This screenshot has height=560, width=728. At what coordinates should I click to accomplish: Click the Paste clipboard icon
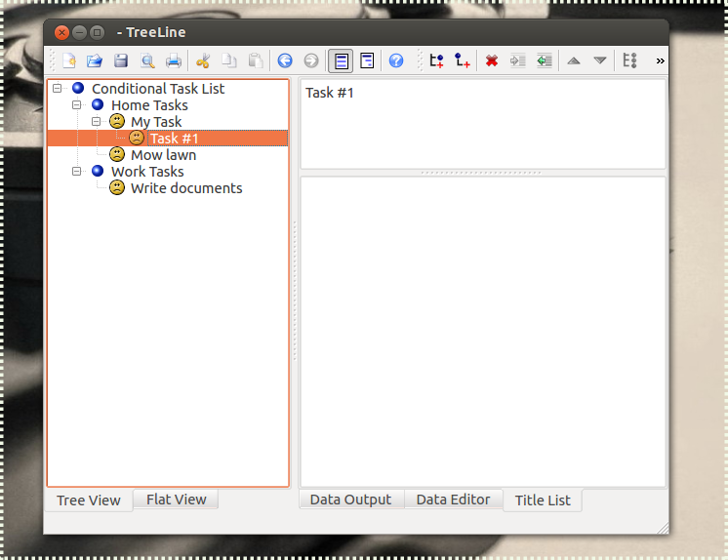[256, 60]
